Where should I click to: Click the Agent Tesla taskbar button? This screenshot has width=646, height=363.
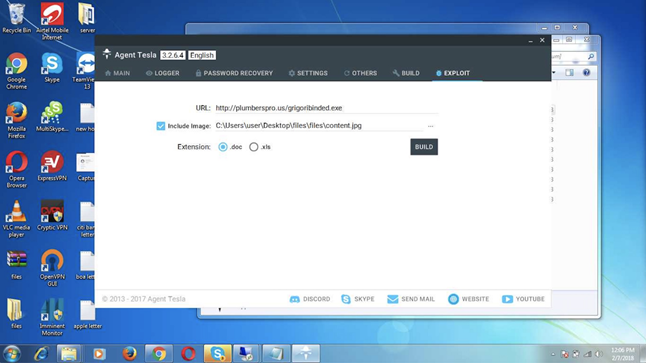[306, 354]
